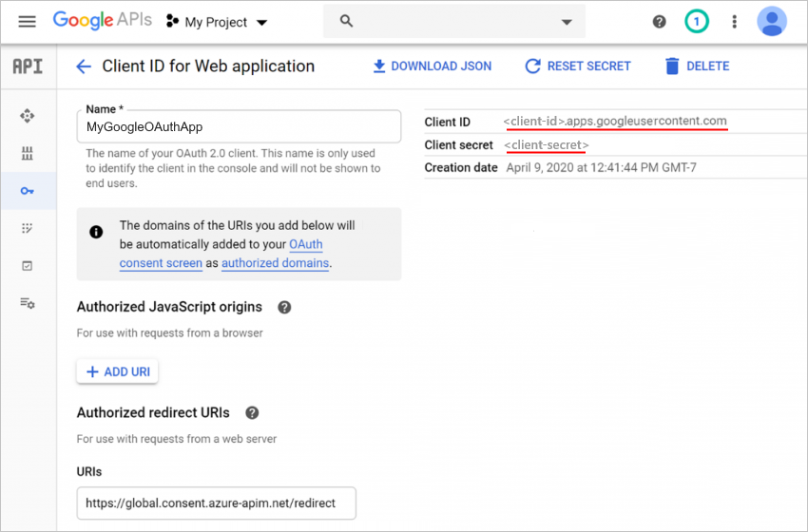Open the hamburger navigation menu
808x532 pixels.
27,21
